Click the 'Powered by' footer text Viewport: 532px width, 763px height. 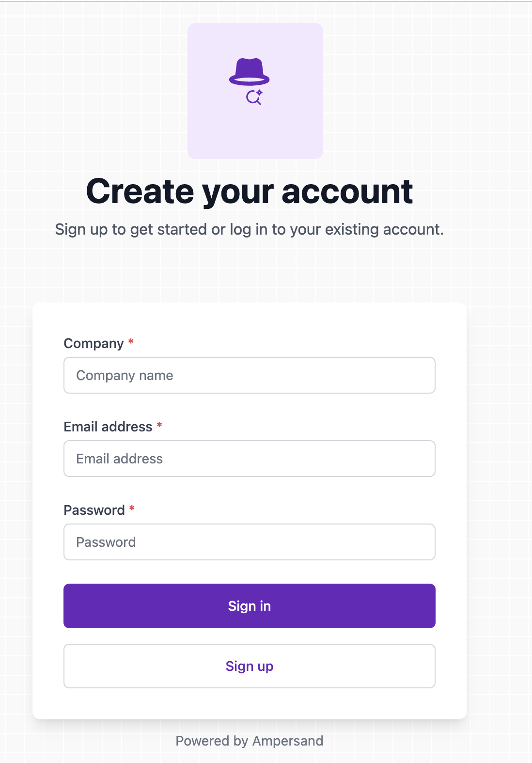click(x=212, y=741)
